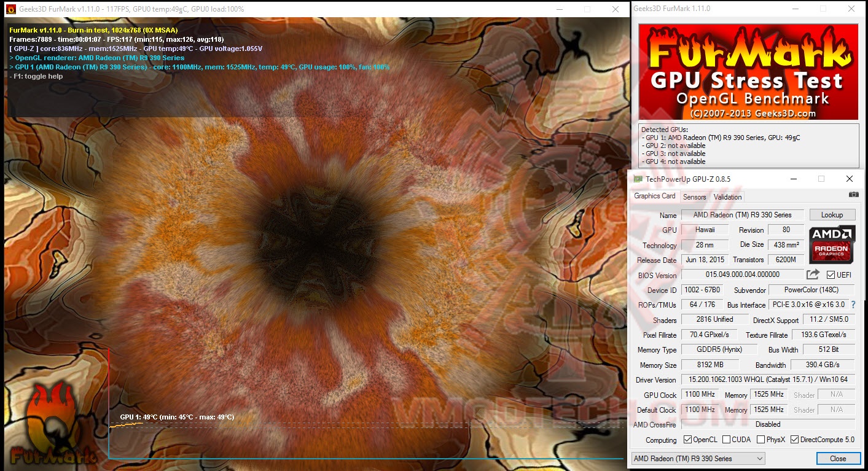The image size is (868, 471).
Task: Click the 'GPU 2: not available' line
Action: (x=674, y=146)
